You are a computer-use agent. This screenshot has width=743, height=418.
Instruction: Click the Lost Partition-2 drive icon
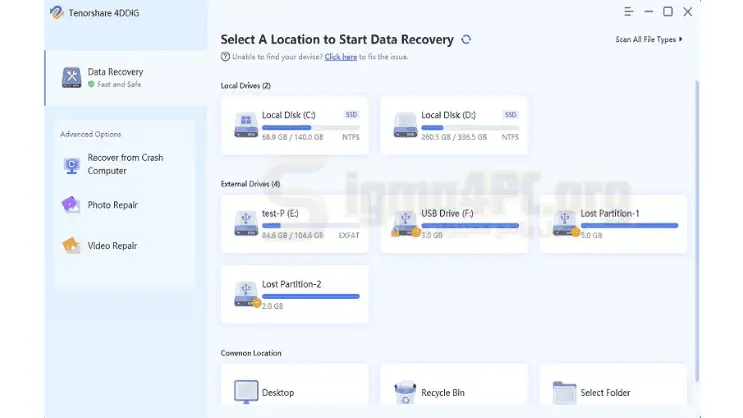click(246, 294)
